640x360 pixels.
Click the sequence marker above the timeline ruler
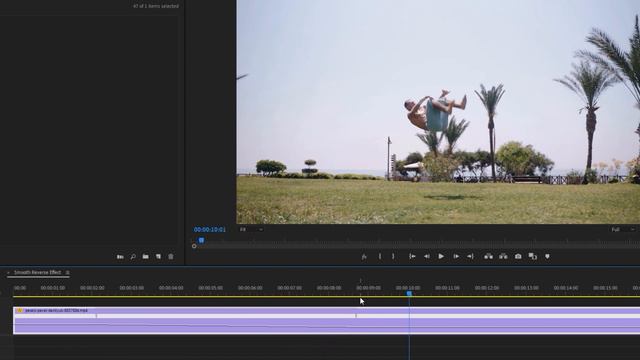pyautogui.click(x=360, y=281)
